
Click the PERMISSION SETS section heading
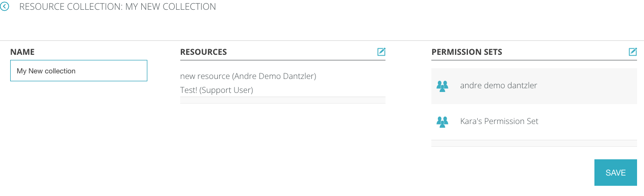point(467,52)
